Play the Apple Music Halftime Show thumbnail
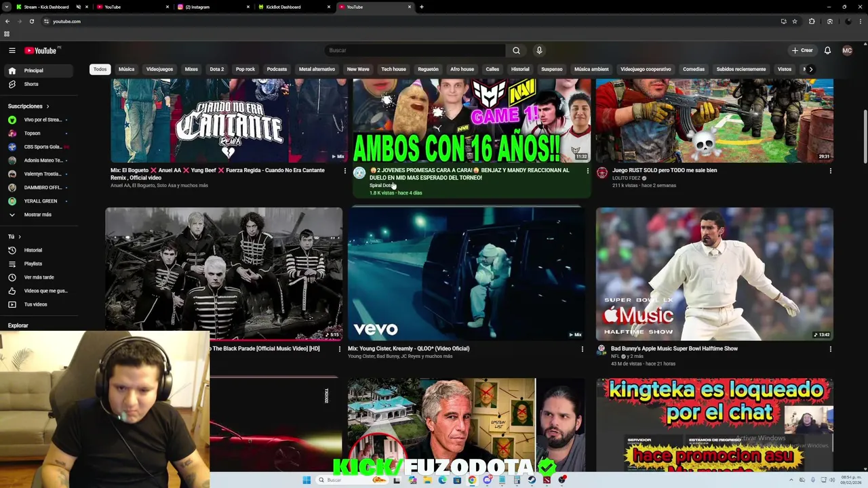Image resolution: width=868 pixels, height=488 pixels. coord(715,274)
